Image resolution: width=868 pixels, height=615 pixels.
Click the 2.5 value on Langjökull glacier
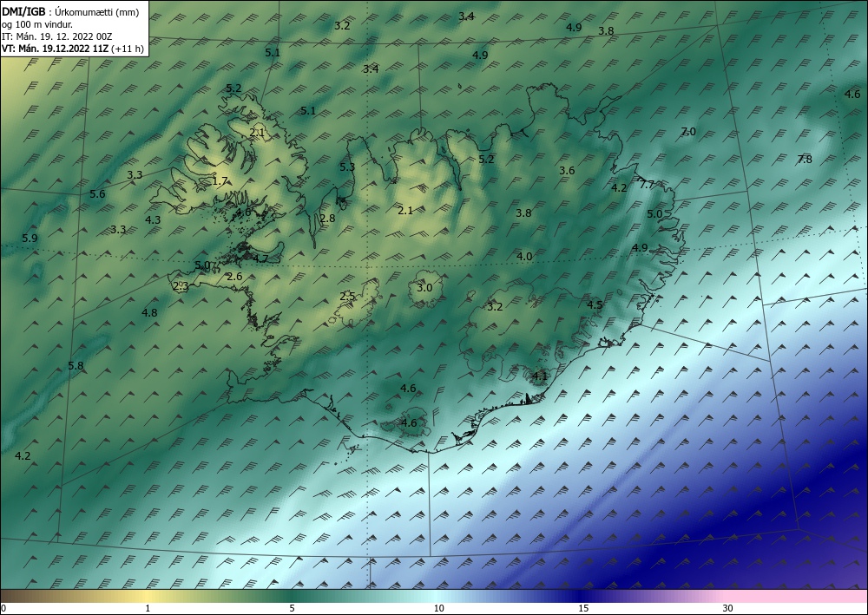[x=347, y=296]
